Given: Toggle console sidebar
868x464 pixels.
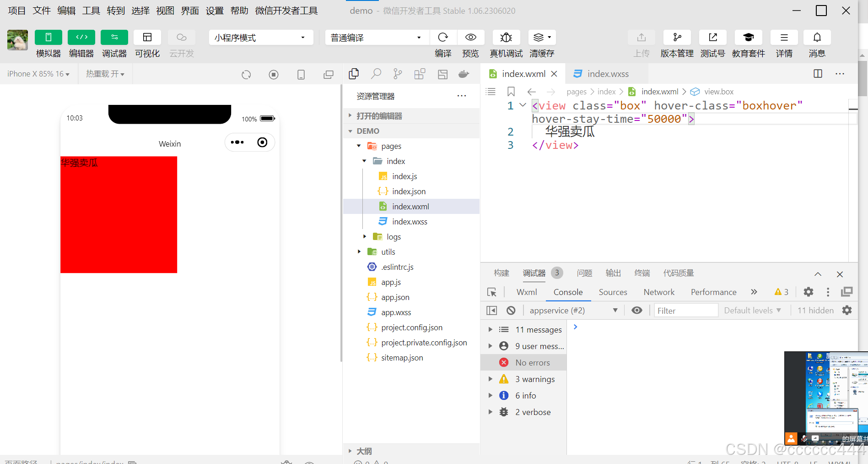Looking at the screenshot, I should (492, 311).
